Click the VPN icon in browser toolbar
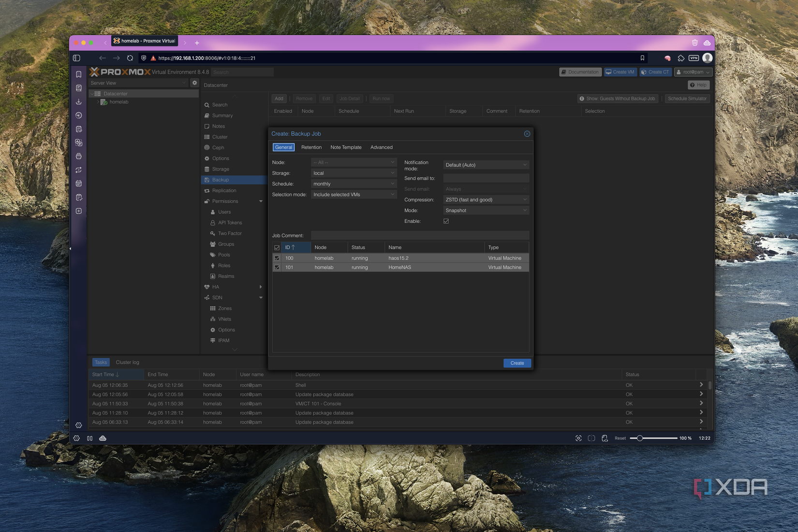Screen dimensions: 798x532 694,58
